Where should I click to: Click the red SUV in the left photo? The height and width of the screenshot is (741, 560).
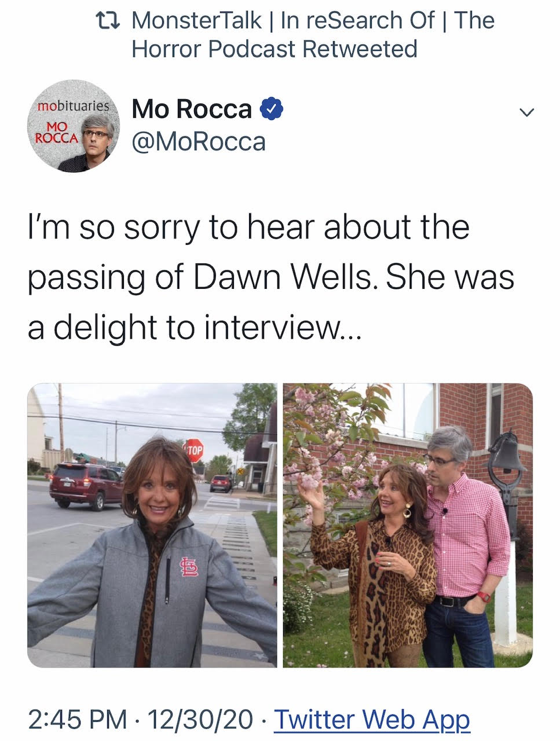coord(86,485)
